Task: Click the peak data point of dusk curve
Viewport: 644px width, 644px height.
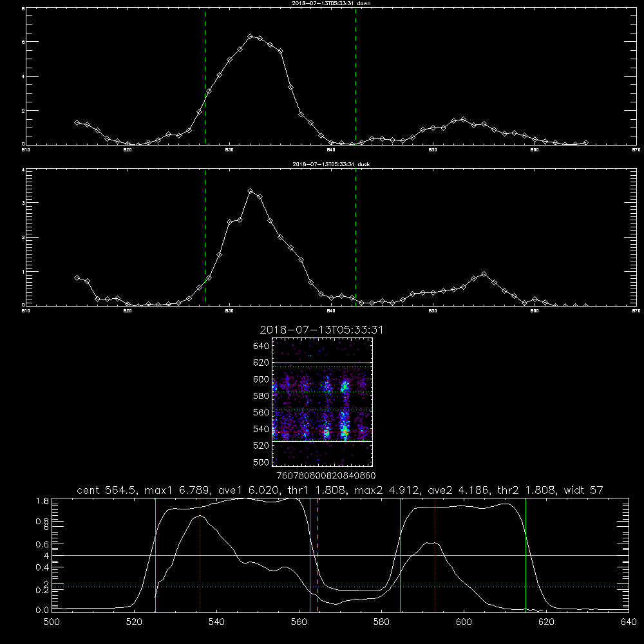Action: tap(250, 191)
